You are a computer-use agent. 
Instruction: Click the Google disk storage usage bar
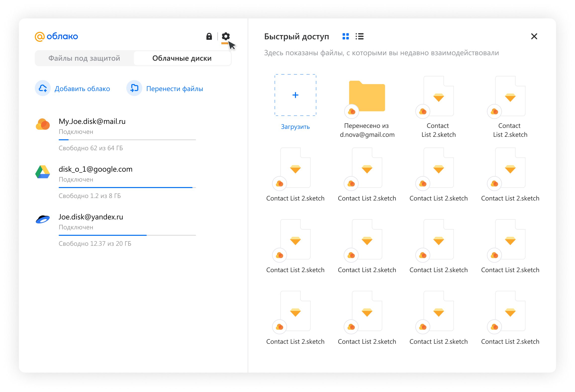pyautogui.click(x=127, y=187)
